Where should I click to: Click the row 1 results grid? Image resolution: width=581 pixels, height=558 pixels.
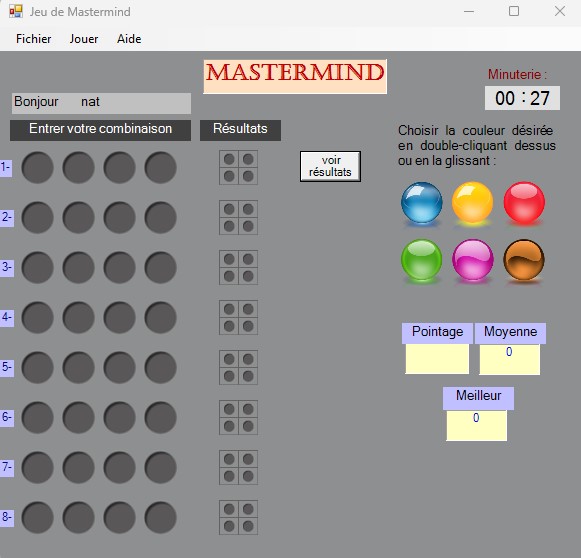coord(238,167)
